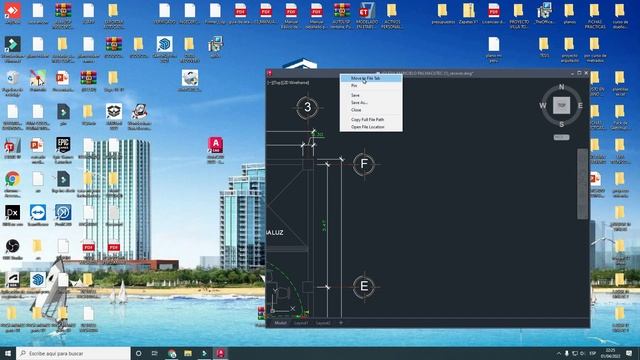Open the notification center
The width and height of the screenshot is (640, 360).
click(x=629, y=353)
